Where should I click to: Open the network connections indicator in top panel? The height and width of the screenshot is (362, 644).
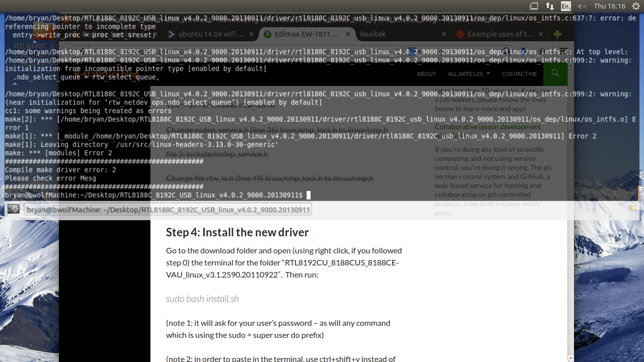pos(550,6)
